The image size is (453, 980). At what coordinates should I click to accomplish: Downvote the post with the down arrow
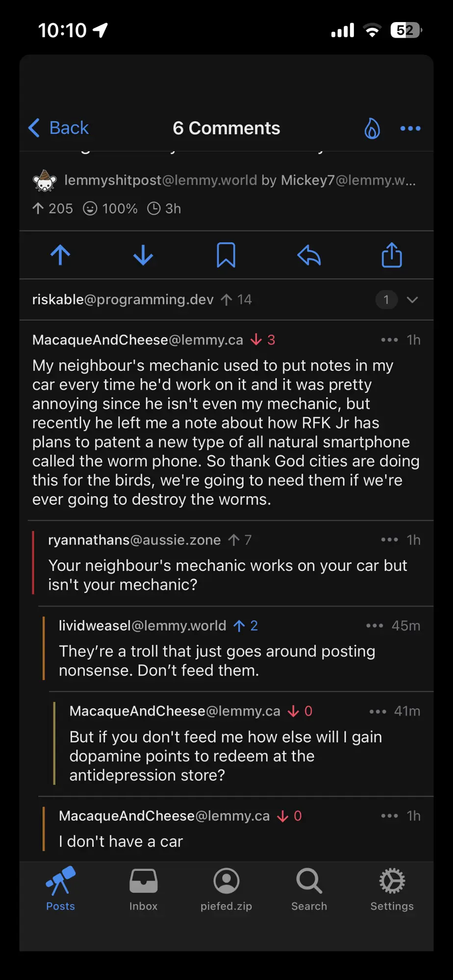(143, 255)
